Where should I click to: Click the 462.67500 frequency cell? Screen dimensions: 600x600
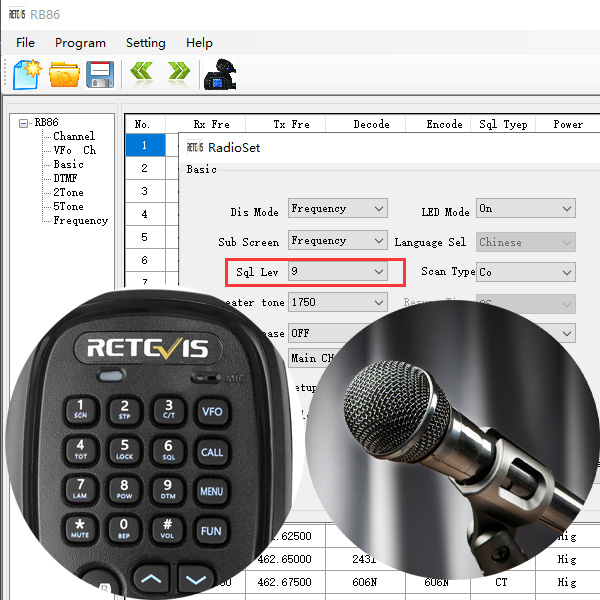click(285, 582)
